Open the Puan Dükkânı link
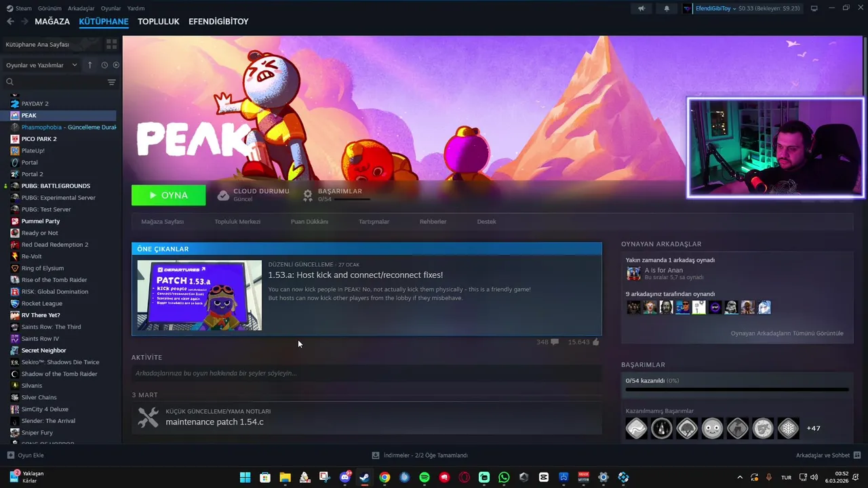Screen dimensions: 868x488 click(309, 222)
